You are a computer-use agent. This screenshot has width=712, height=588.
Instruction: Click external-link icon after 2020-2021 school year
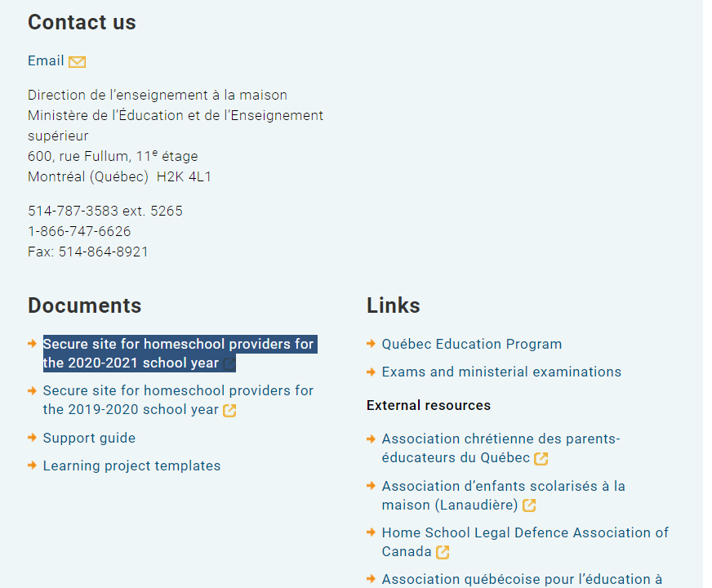(x=229, y=363)
